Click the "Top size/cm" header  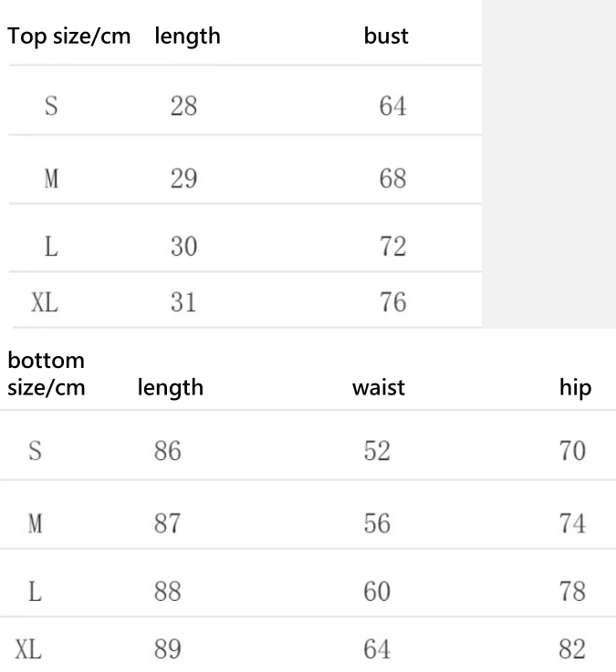coord(69,37)
